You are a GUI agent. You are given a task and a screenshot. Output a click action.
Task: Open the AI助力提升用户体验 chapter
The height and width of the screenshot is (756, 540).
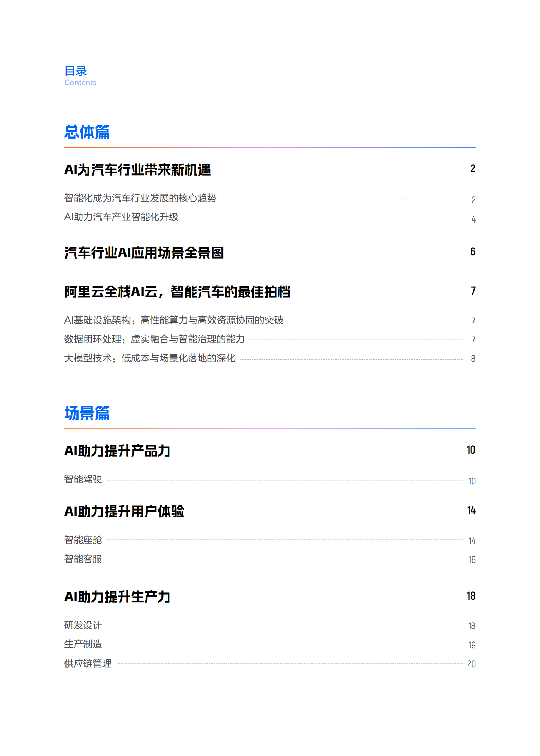124,512
